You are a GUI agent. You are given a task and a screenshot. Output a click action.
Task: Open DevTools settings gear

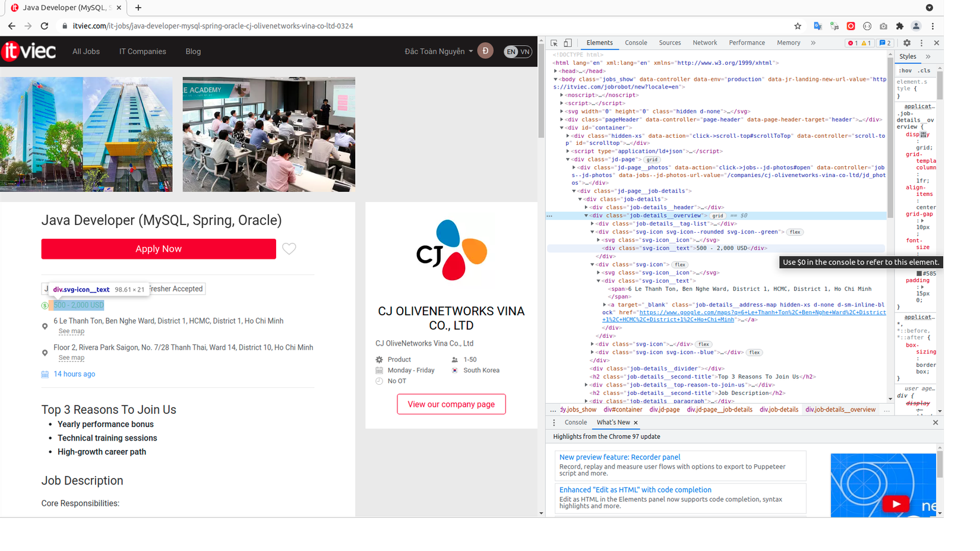coord(907,43)
